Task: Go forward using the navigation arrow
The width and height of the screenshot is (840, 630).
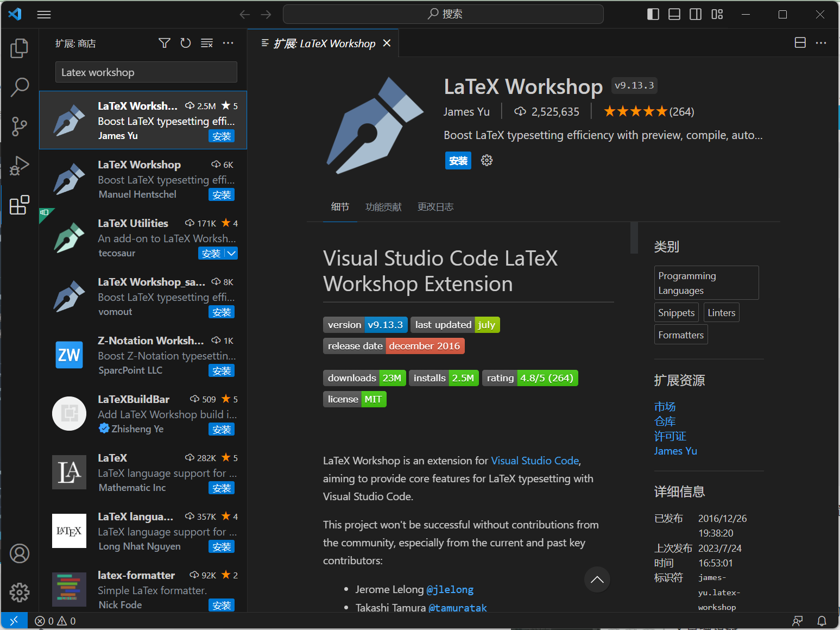Action: coord(266,15)
